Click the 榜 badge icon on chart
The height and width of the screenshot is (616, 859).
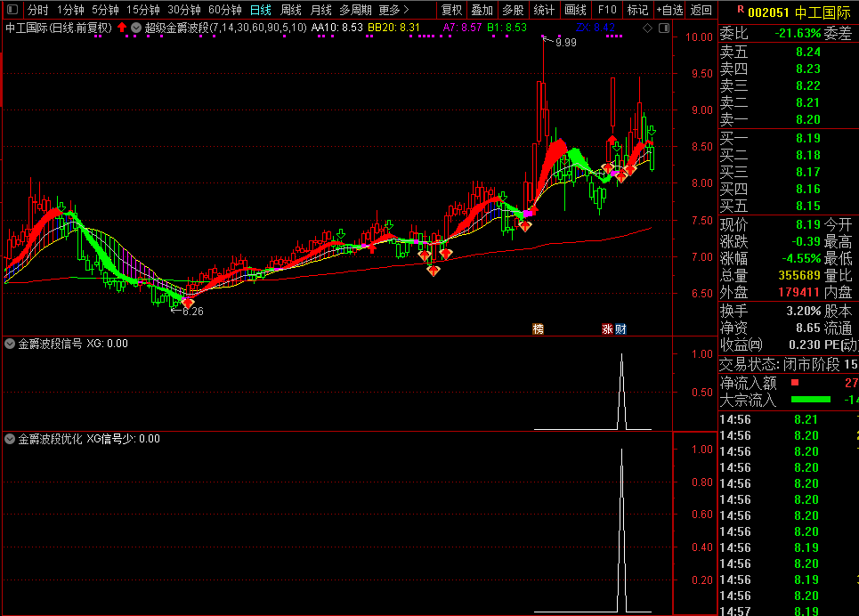[538, 328]
